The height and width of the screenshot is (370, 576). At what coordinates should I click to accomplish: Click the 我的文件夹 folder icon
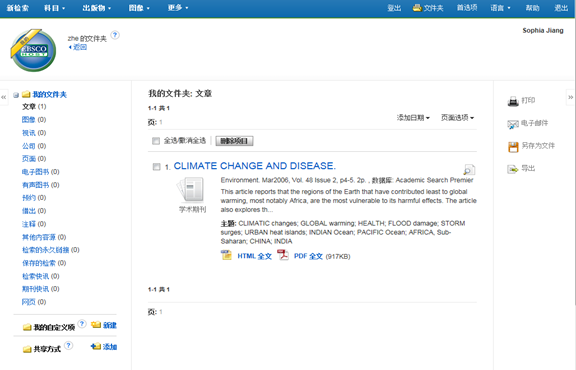tap(26, 95)
